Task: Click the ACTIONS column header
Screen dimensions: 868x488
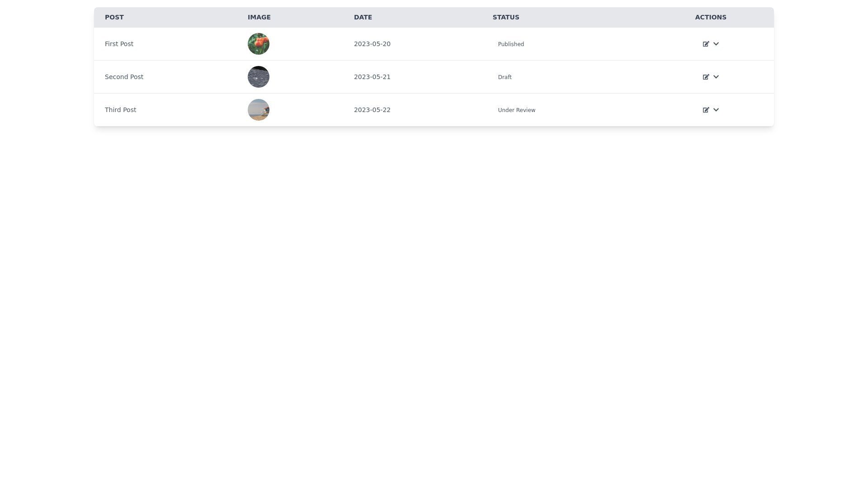Action: tap(711, 17)
